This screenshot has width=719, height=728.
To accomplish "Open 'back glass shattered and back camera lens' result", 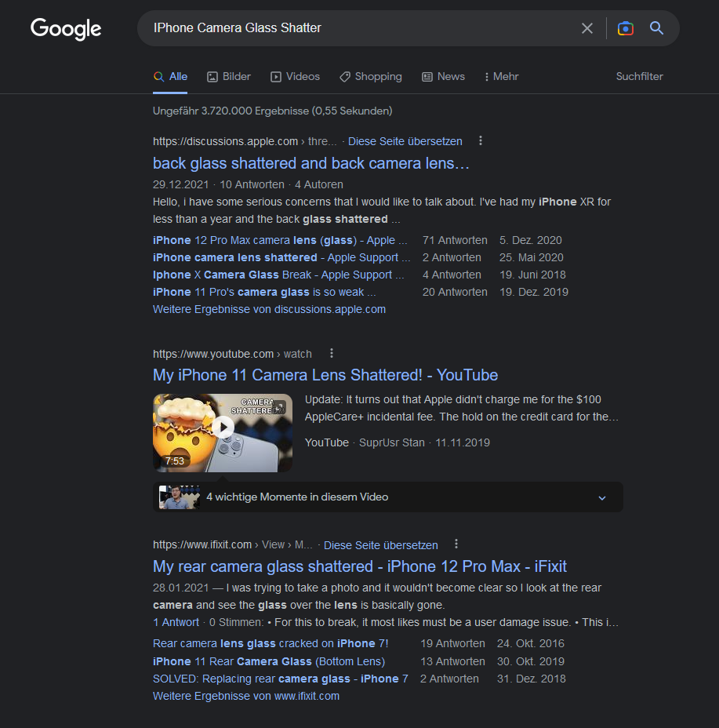I will pos(310,163).
